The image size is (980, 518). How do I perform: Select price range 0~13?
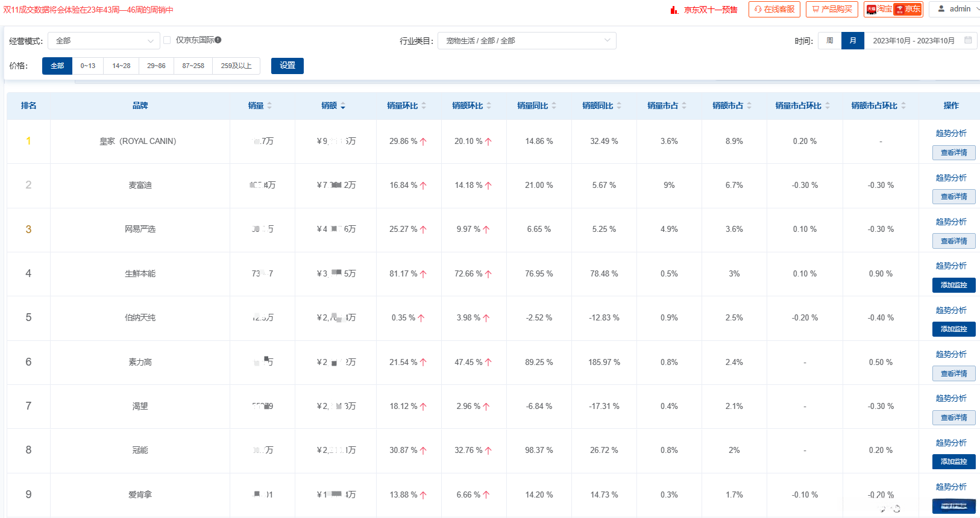coord(88,66)
